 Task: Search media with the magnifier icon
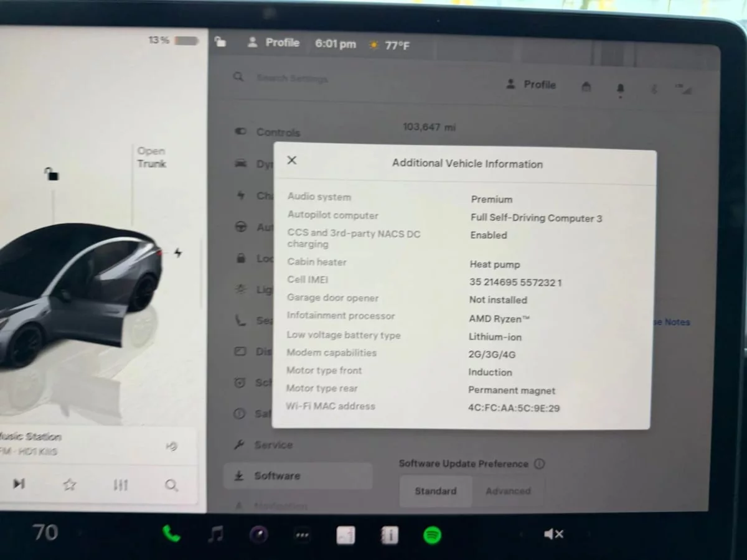(x=171, y=485)
